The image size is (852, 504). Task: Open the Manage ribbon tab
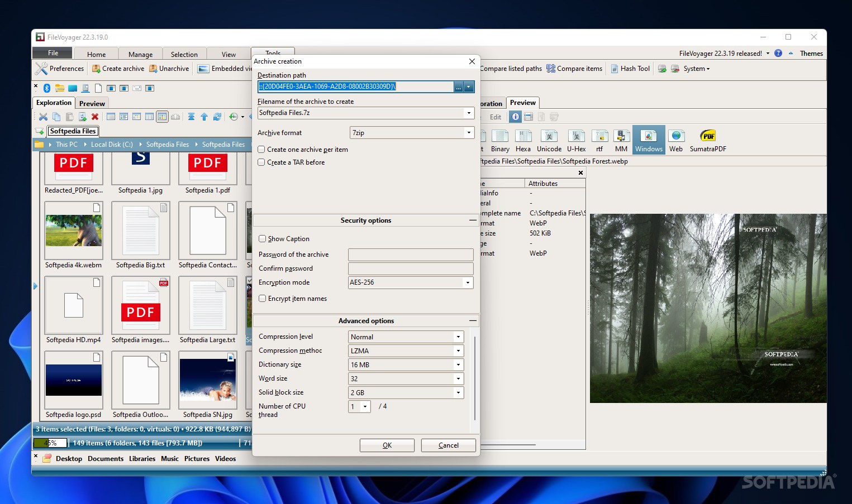point(140,54)
